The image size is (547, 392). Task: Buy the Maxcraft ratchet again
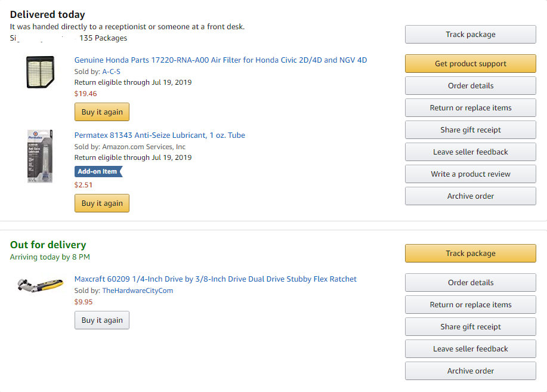point(102,320)
